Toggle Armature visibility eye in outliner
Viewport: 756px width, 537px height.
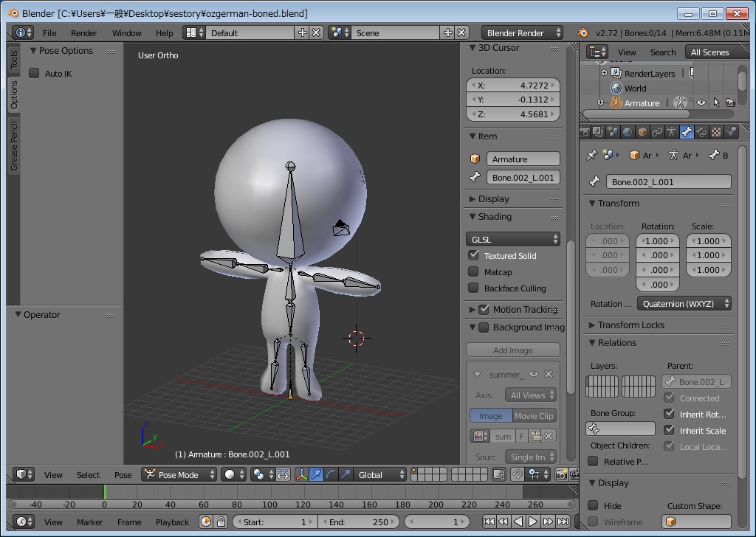pos(701,103)
